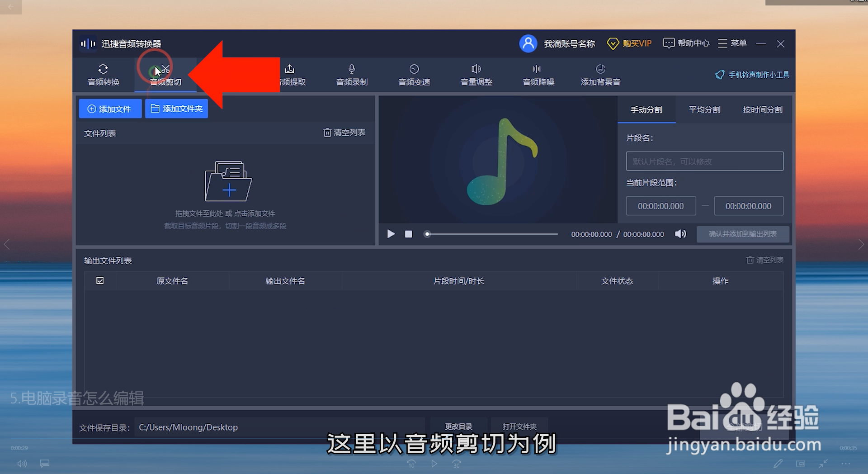Exit full screen in video player

[x=823, y=464]
